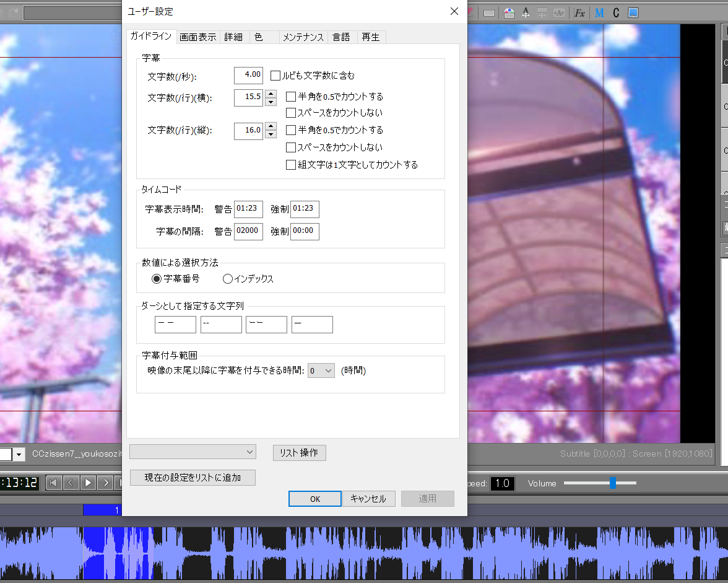The image size is (728, 583).
Task: Click the blue screen toolbar icon
Action: click(633, 13)
